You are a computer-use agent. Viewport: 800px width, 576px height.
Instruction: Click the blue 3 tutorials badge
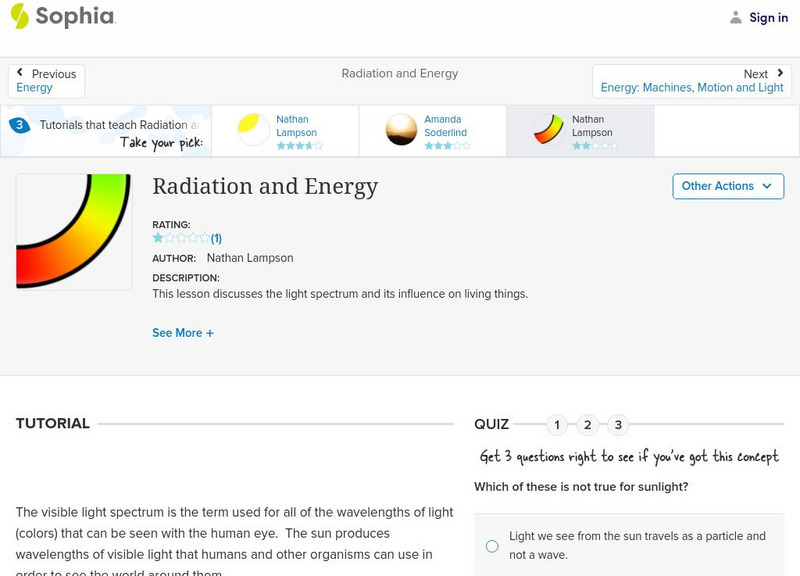(18, 125)
